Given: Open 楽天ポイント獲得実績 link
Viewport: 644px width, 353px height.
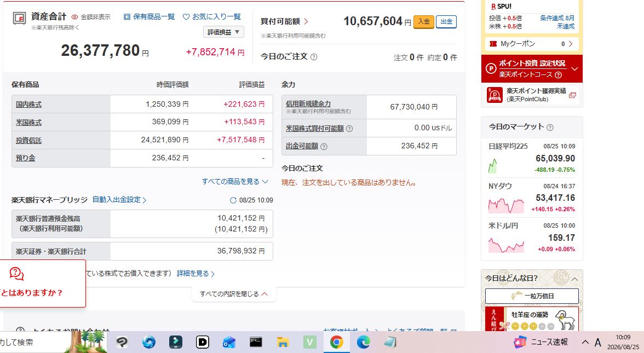Looking at the screenshot, I should [x=536, y=91].
